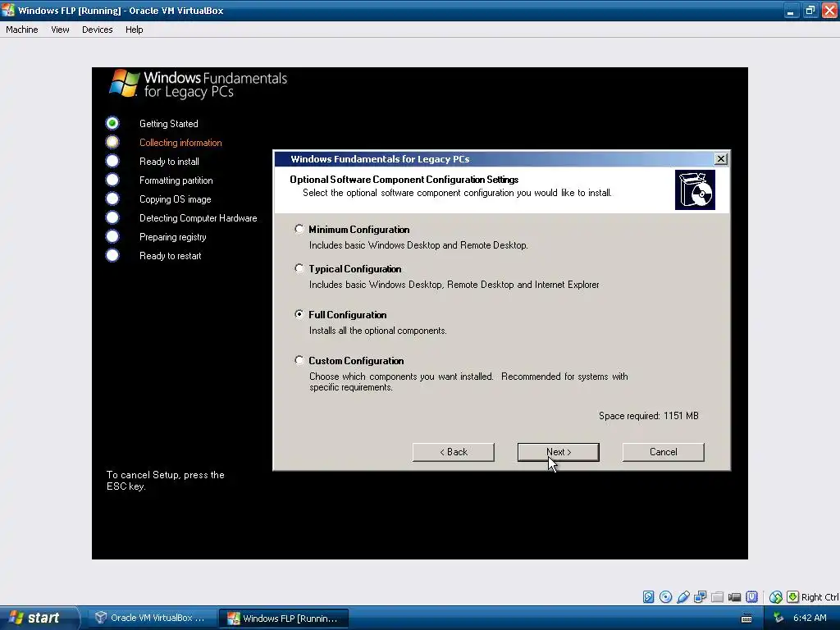Select the Minimum Configuration option
The height and width of the screenshot is (630, 840).
299,230
